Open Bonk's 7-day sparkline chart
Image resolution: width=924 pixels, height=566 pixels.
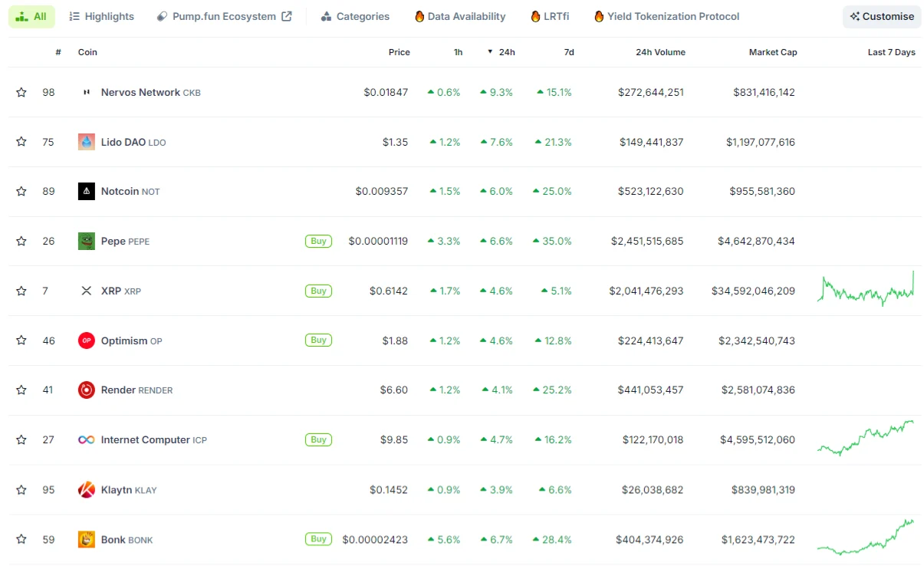[x=865, y=537]
